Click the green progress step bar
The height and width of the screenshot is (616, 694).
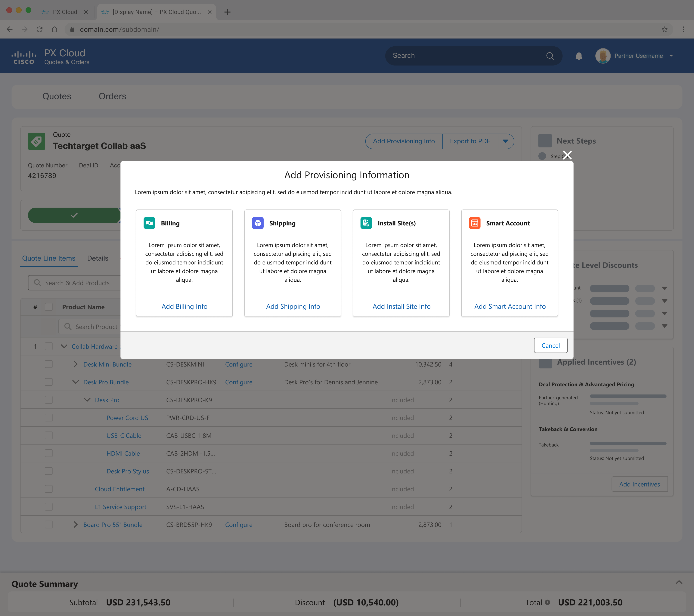pos(74,215)
